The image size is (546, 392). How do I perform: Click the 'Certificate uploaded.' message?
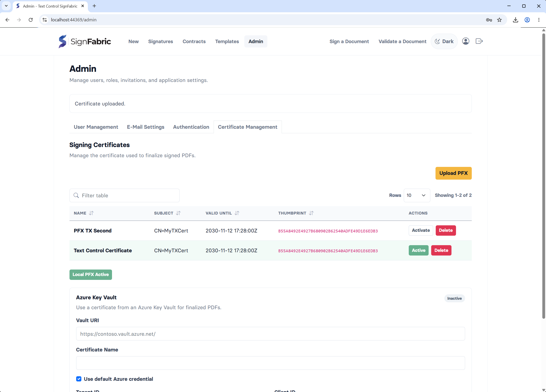coord(100,104)
